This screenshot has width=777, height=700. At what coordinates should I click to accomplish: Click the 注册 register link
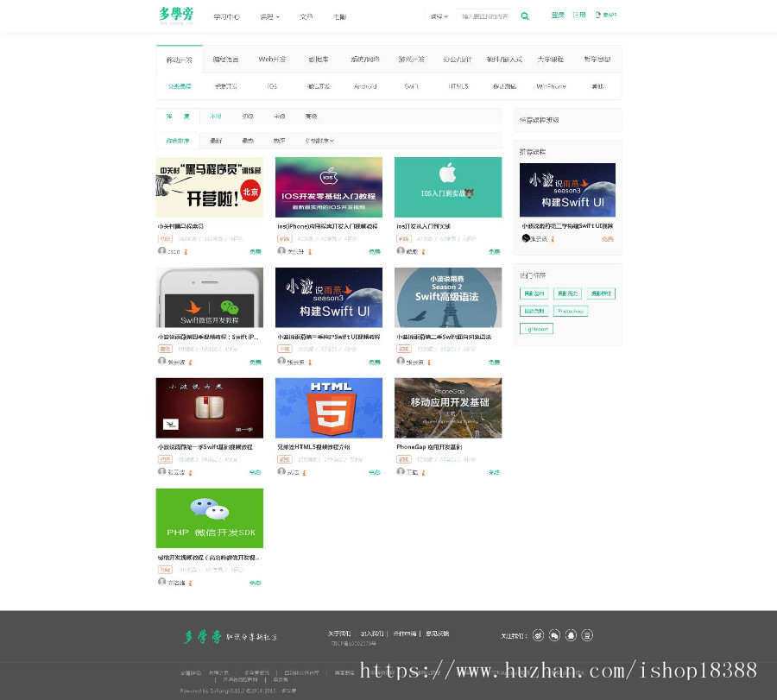point(579,15)
